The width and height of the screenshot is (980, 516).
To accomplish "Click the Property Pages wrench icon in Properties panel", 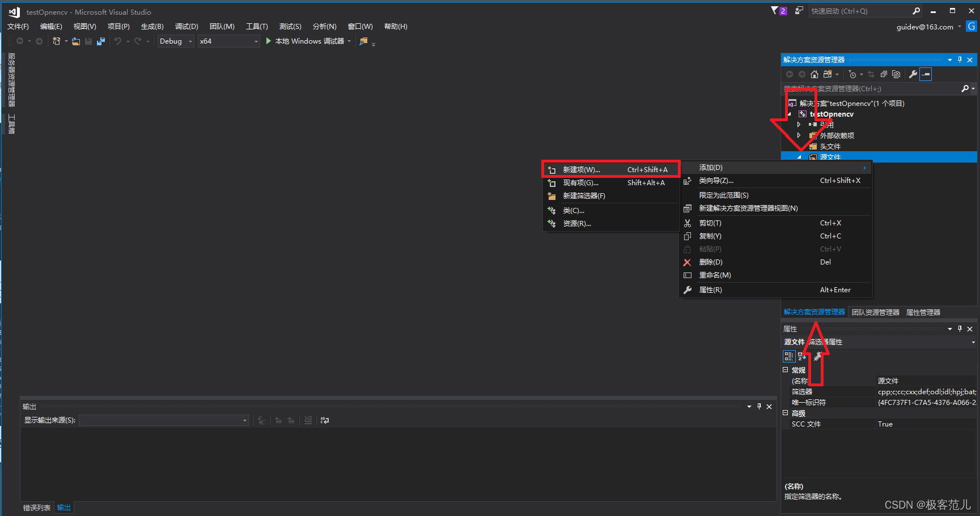I will tap(818, 356).
